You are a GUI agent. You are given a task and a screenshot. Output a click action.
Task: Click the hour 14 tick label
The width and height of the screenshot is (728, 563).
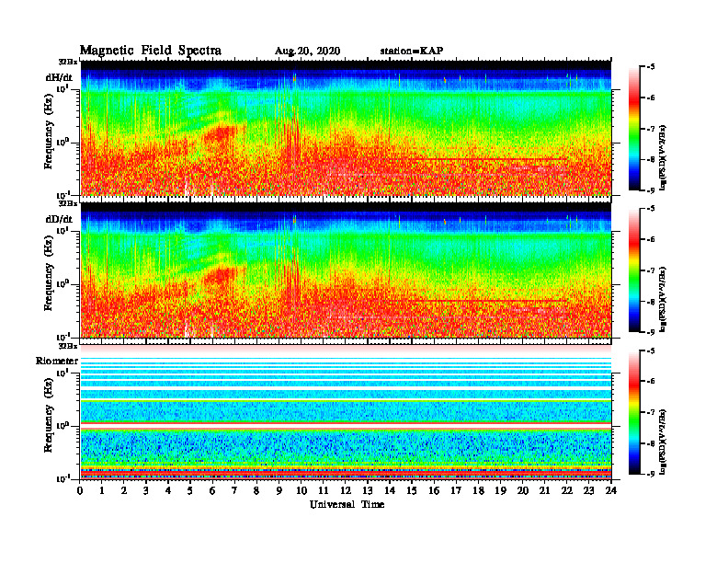(390, 490)
